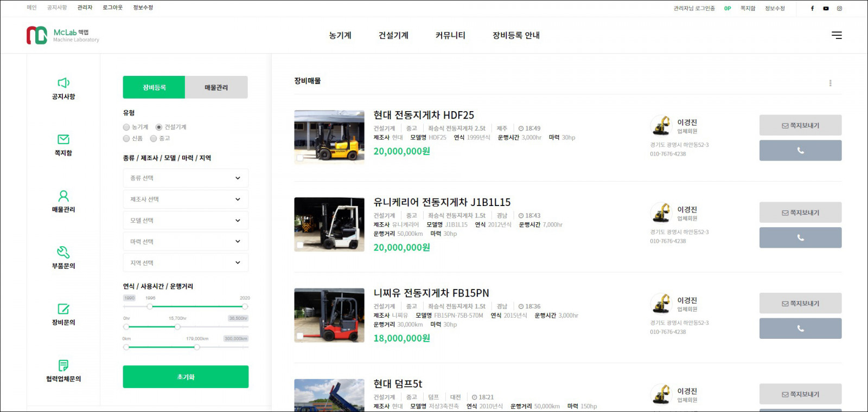Expand the 종류 선택 dropdown
Screen dimensions: 868x412
coord(186,178)
